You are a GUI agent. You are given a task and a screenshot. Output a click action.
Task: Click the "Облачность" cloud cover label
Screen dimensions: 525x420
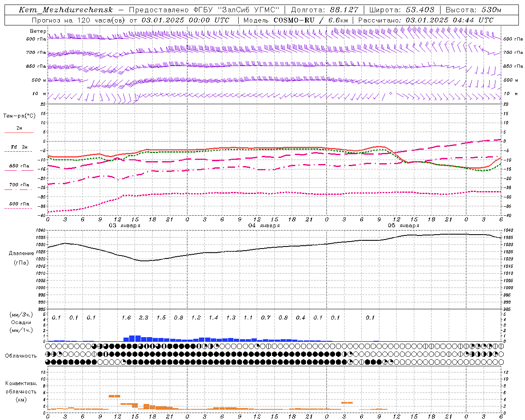(21, 356)
